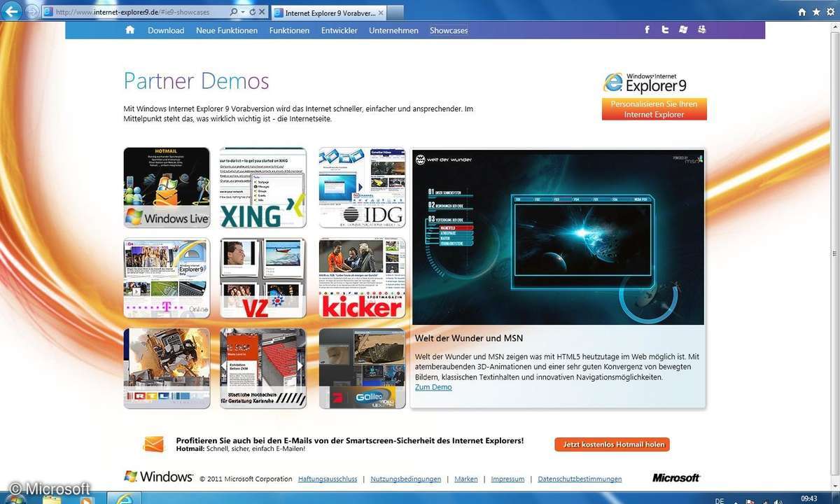Image resolution: width=840 pixels, height=504 pixels.
Task: Open the Download menu item
Action: [166, 30]
